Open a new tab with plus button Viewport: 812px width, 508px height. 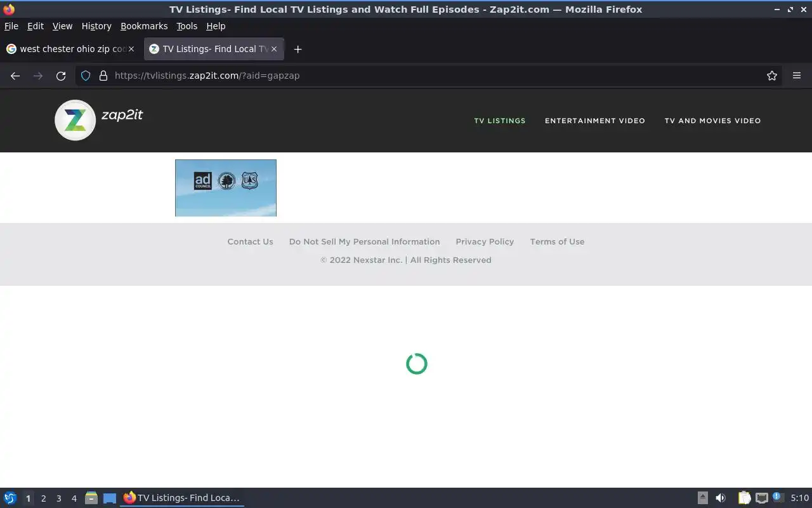point(298,49)
